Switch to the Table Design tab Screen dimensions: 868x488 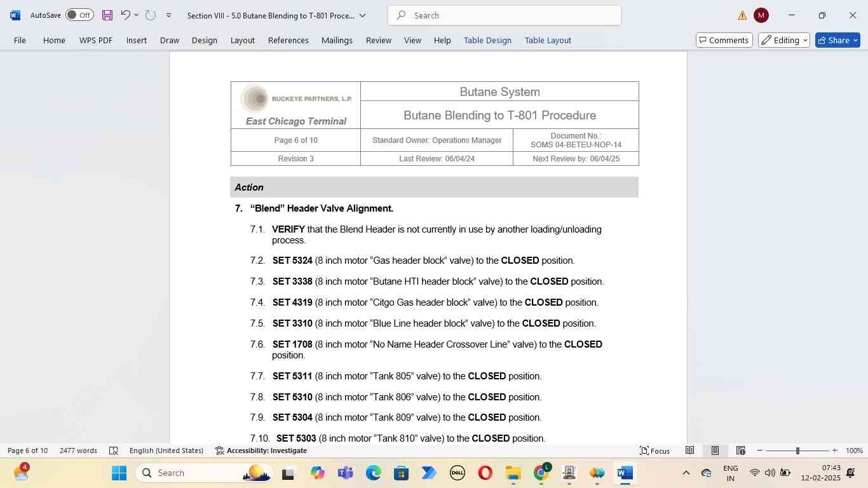click(487, 40)
